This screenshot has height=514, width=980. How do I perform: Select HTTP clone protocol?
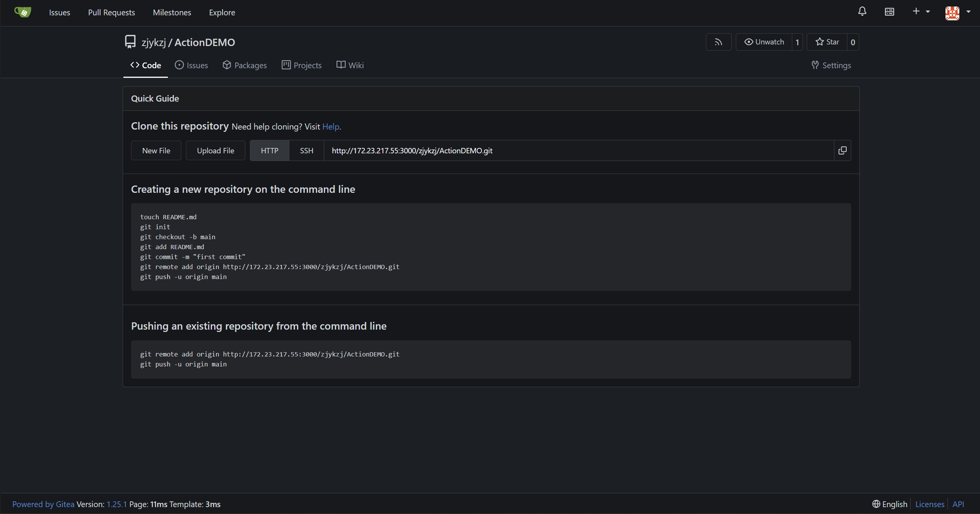(x=269, y=151)
